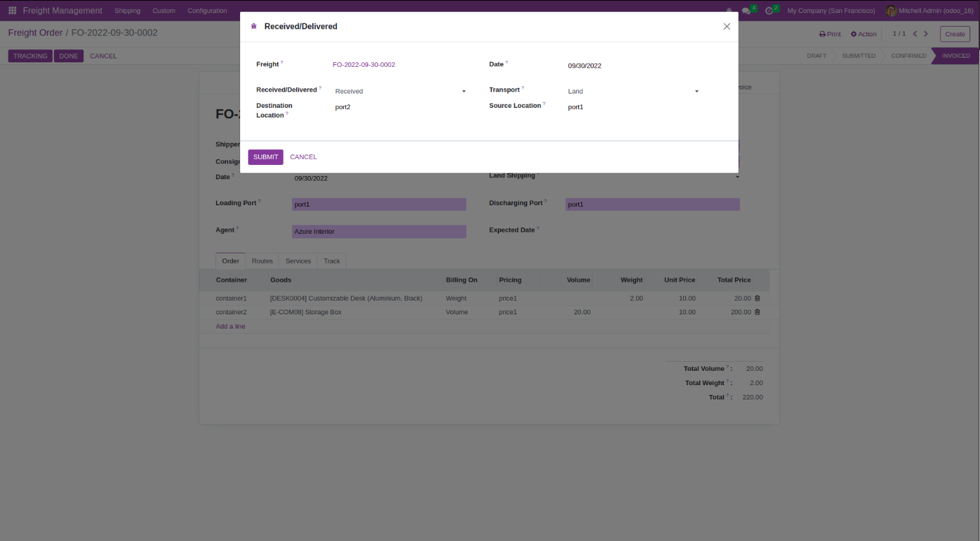
Task: Select the Confirmed status stage
Action: pyautogui.click(x=909, y=56)
